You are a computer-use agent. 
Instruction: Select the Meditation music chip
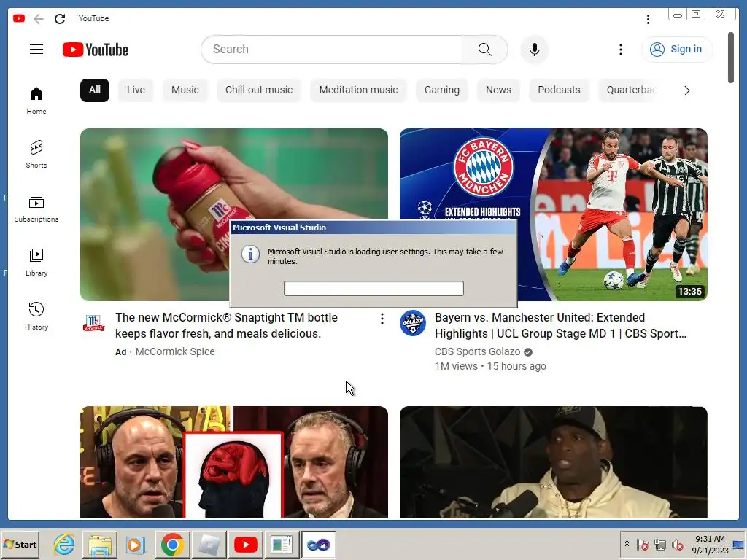click(x=358, y=90)
